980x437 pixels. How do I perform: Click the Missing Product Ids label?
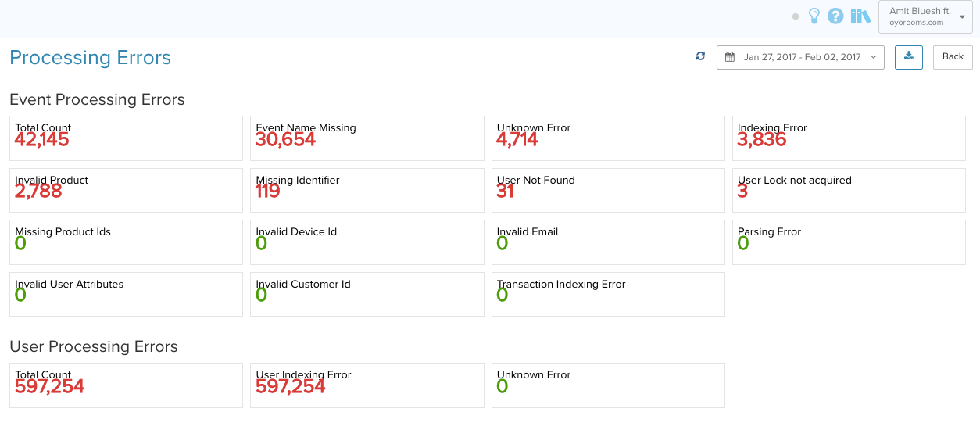pos(63,232)
